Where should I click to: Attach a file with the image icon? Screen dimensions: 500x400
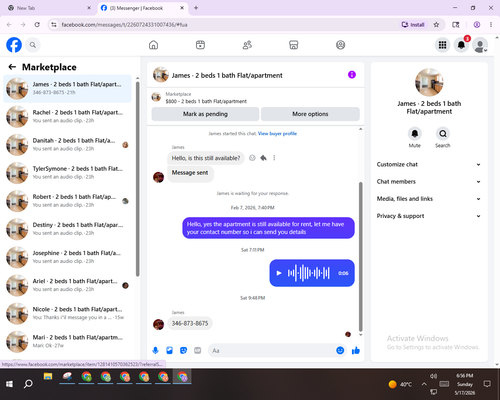pyautogui.click(x=169, y=350)
